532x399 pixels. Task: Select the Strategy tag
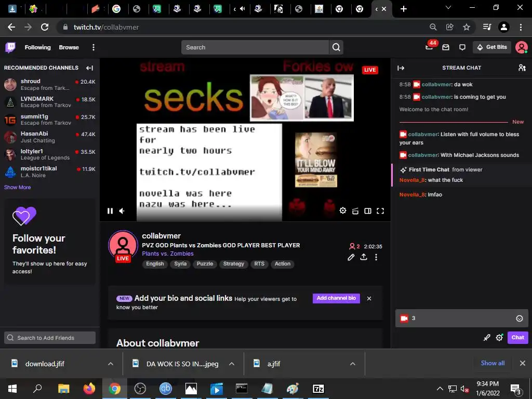(234, 264)
